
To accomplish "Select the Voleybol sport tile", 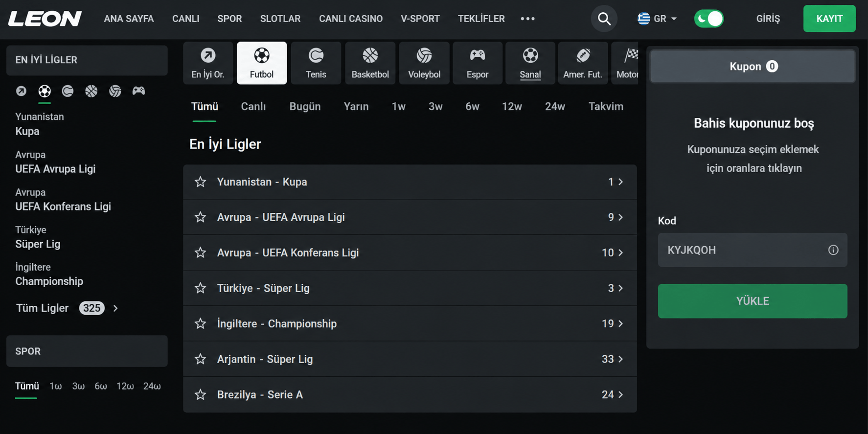I will pyautogui.click(x=424, y=63).
